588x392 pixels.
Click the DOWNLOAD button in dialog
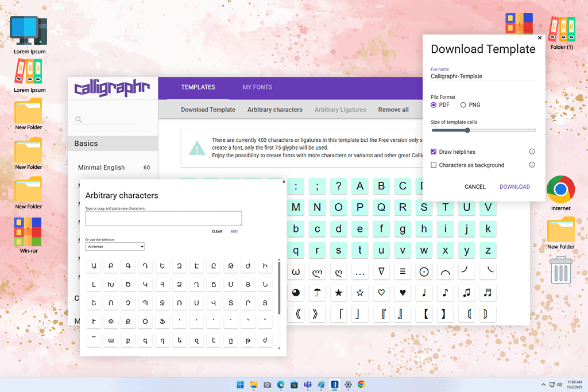(514, 187)
